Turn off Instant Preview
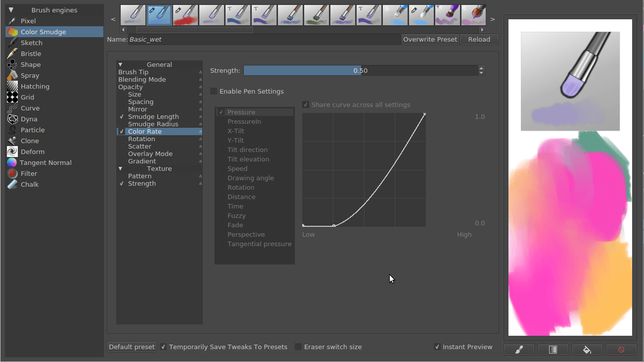 pyautogui.click(x=437, y=347)
